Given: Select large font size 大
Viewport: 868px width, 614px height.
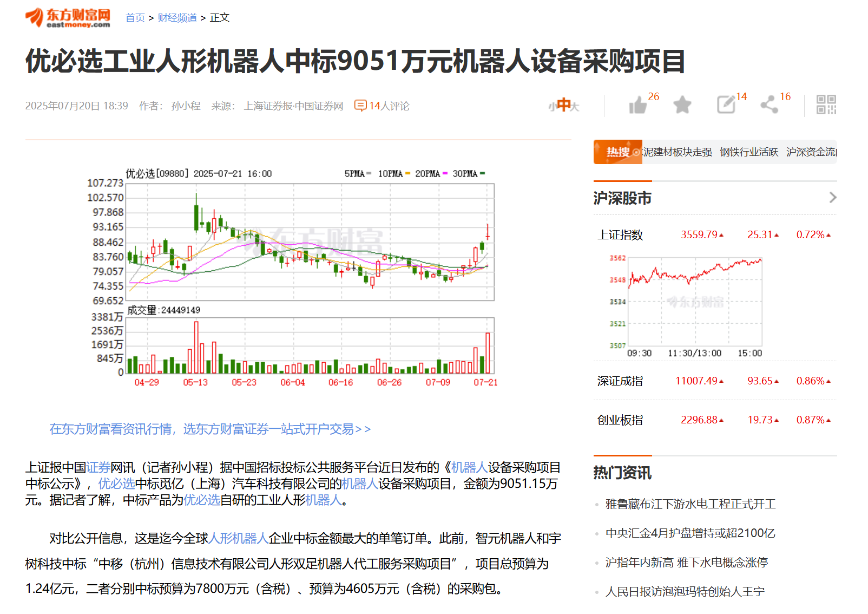Looking at the screenshot, I should (x=575, y=107).
